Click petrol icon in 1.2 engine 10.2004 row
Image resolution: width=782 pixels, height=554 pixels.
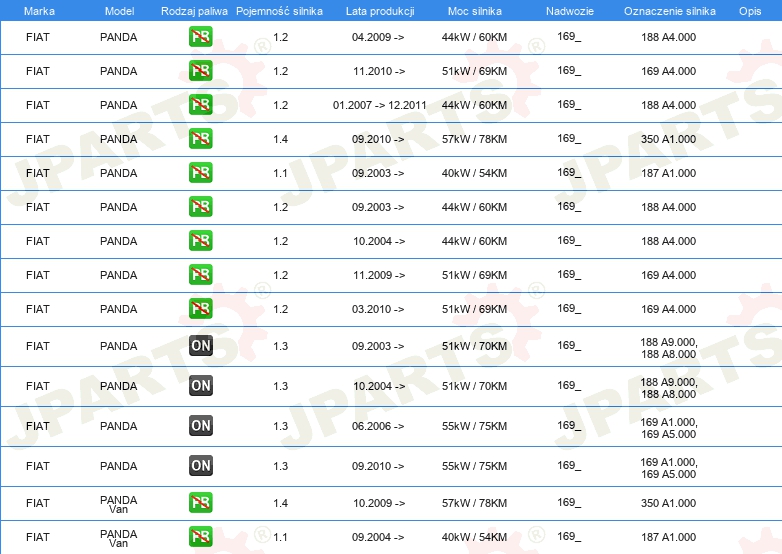tap(200, 240)
